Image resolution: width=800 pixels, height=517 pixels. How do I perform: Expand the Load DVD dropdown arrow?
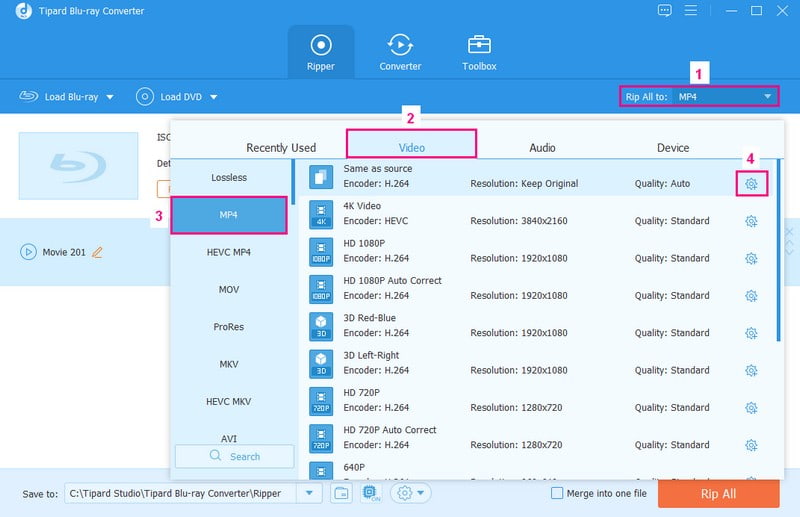(214, 97)
